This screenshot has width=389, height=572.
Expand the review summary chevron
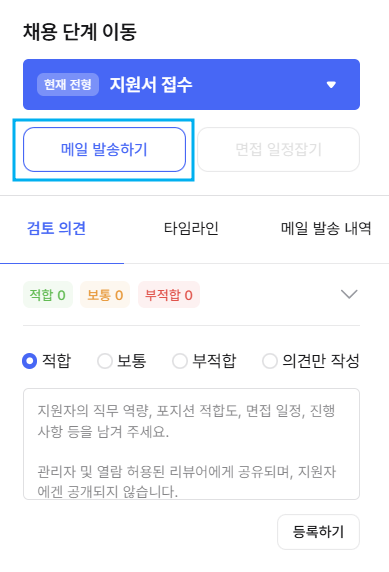pyautogui.click(x=349, y=294)
